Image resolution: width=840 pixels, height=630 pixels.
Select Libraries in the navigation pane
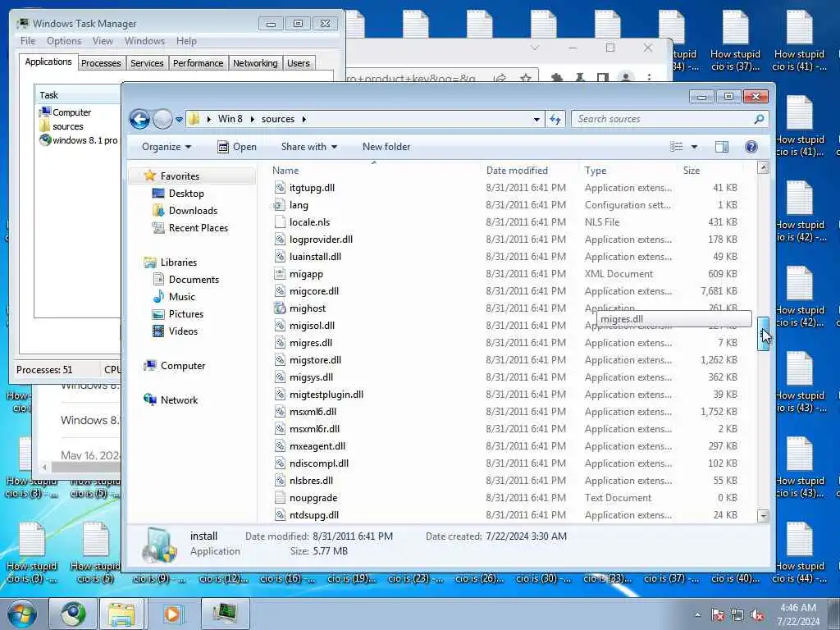tap(178, 262)
